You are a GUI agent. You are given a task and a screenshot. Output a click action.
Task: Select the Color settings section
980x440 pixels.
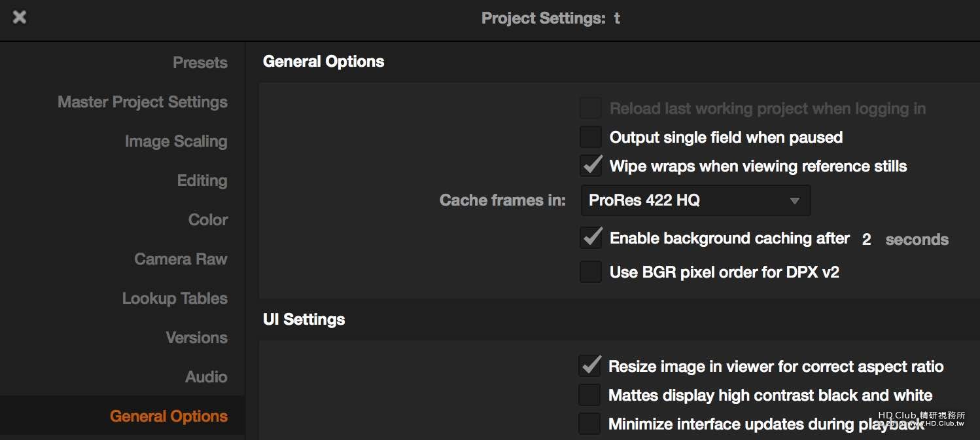(x=208, y=220)
